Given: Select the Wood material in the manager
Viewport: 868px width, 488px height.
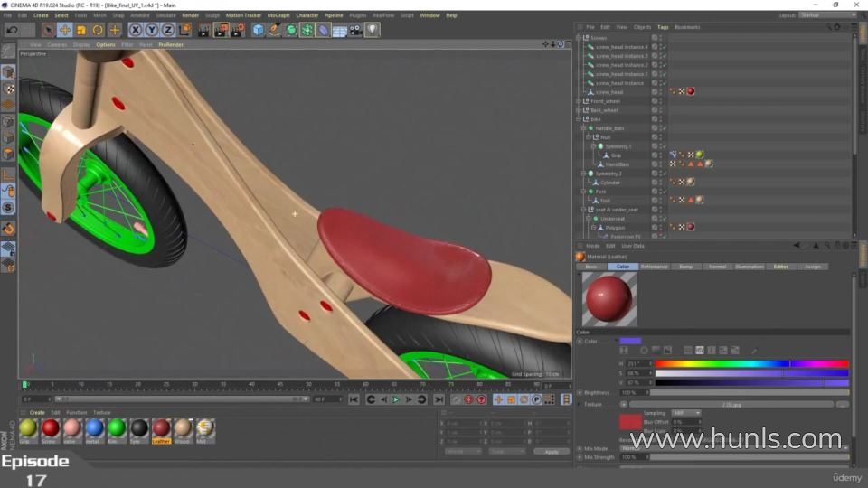Looking at the screenshot, I should pos(183,428).
